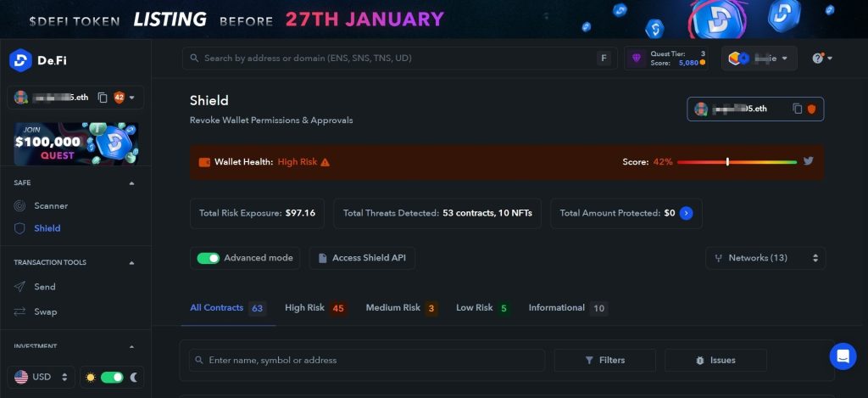Copy wallet address in Shield header card
The width and height of the screenshot is (868, 398).
click(x=797, y=109)
